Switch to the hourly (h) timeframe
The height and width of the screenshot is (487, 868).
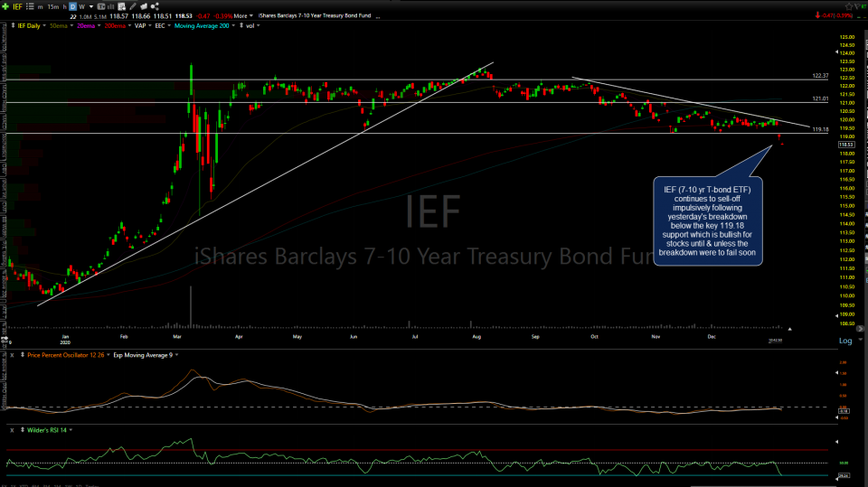(65, 6)
